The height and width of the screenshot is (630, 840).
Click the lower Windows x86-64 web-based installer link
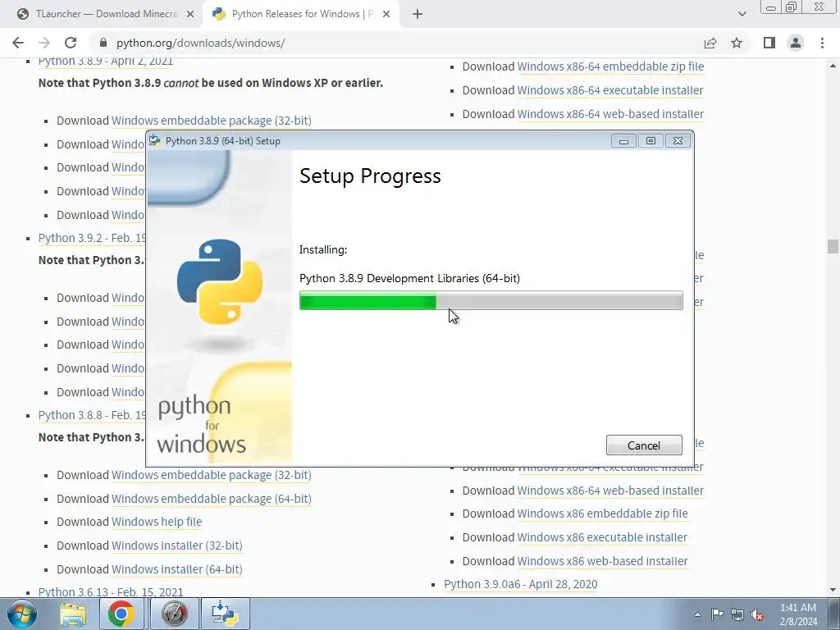click(x=610, y=491)
